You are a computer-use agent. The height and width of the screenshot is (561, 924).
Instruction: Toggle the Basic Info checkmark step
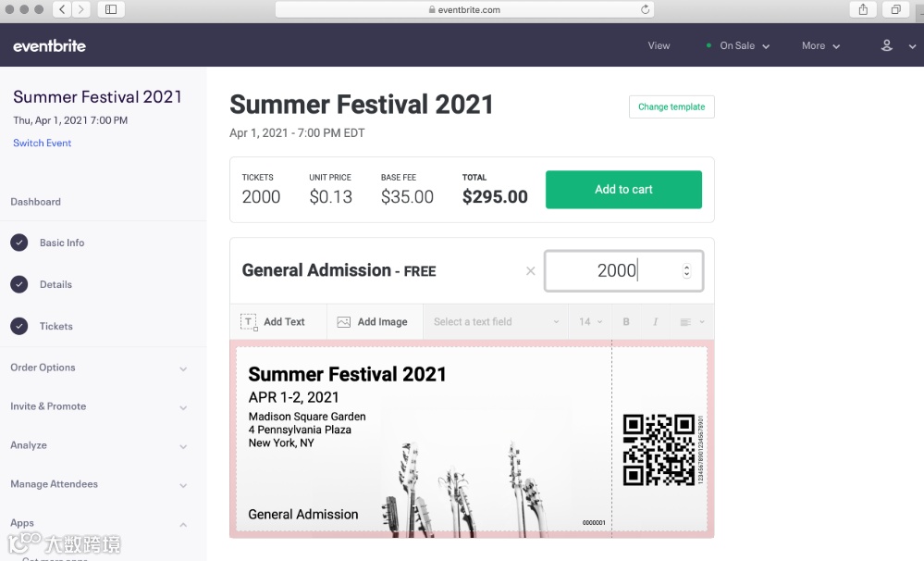(19, 243)
